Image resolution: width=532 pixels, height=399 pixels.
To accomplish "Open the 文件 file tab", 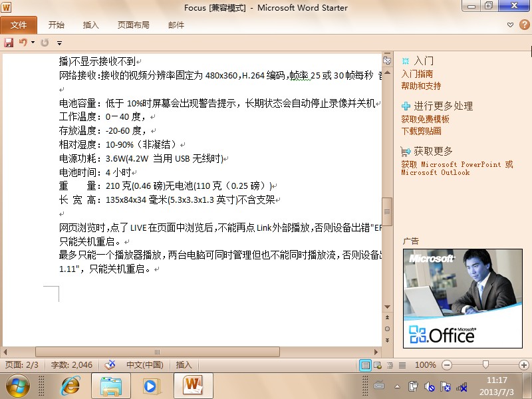I will (19, 25).
